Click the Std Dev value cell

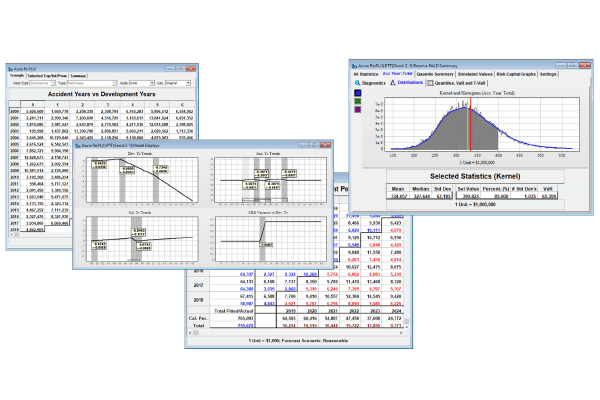click(x=442, y=196)
